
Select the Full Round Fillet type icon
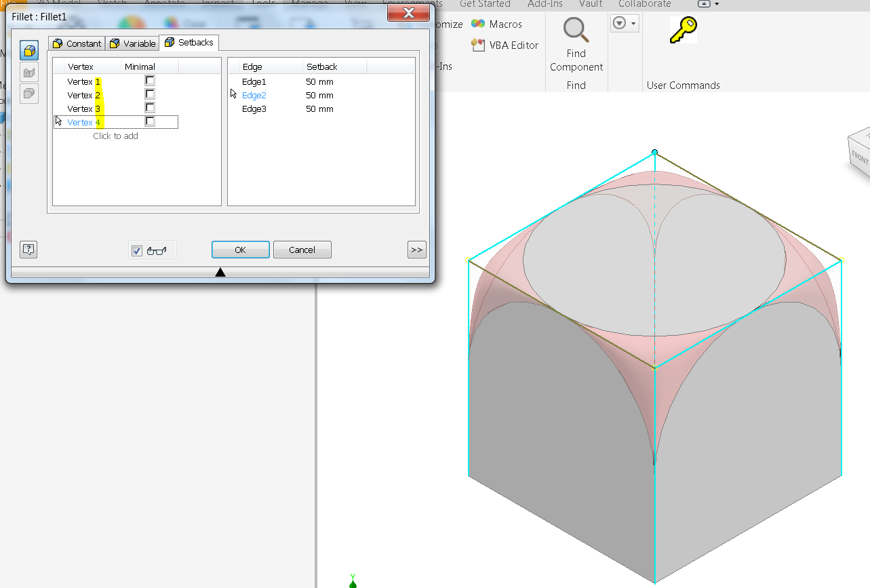point(28,93)
